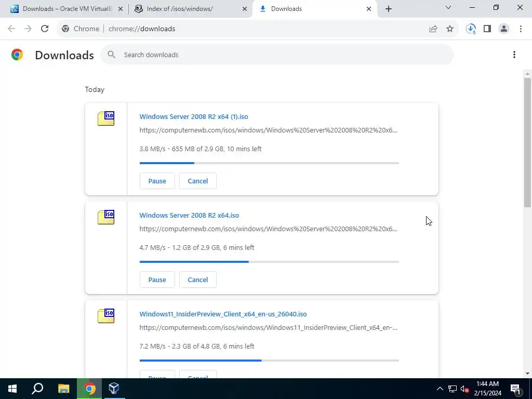
Task: Click the browser back arrow
Action: 11,29
